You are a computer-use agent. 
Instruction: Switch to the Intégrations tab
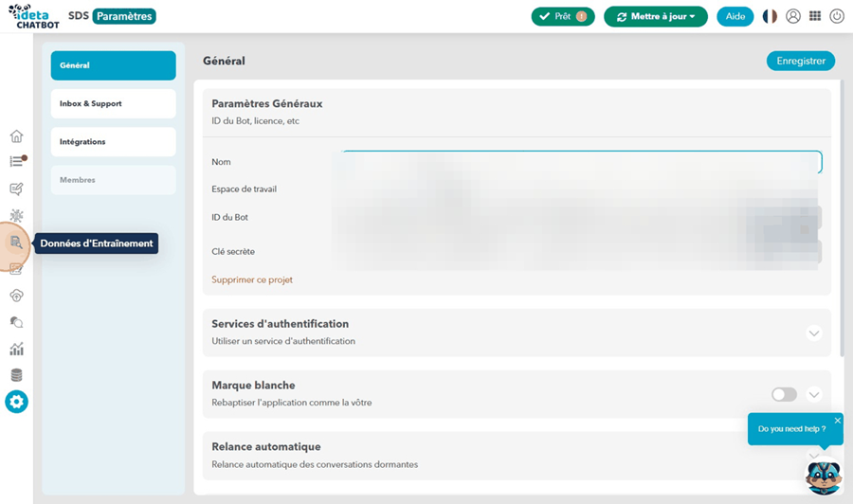[114, 142]
